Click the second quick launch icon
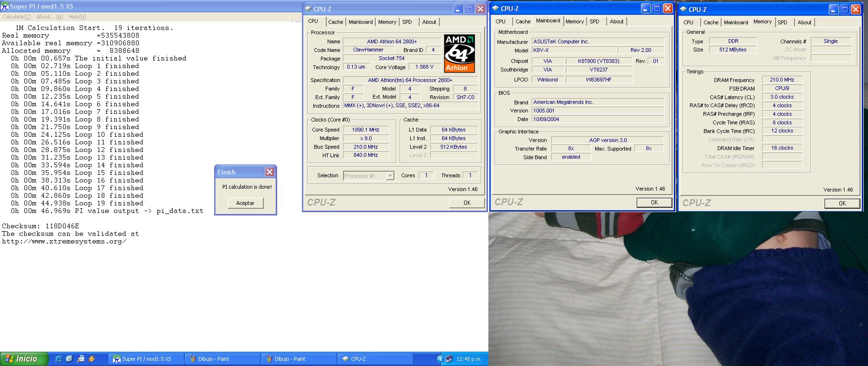 coord(69,359)
